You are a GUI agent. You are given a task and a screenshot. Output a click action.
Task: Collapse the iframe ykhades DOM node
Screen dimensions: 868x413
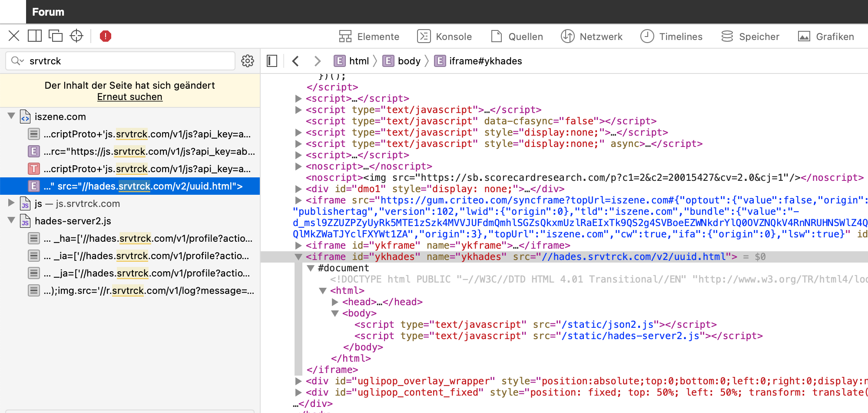[x=298, y=257]
